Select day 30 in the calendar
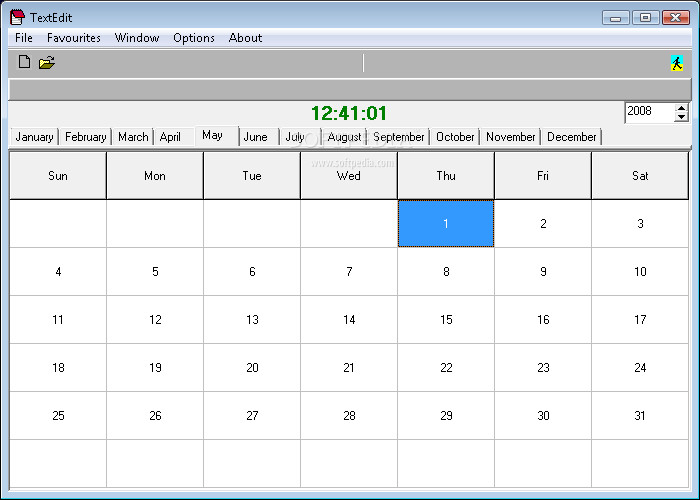This screenshot has height=500, width=700. [x=543, y=416]
